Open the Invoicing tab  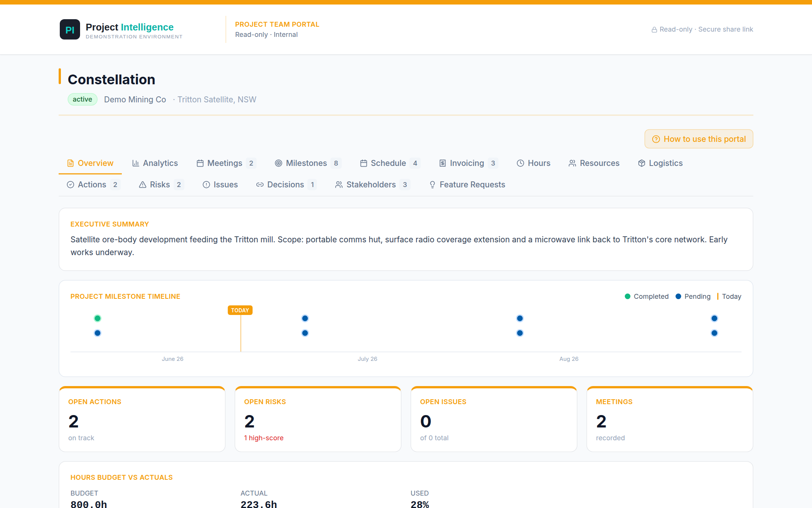coord(468,163)
